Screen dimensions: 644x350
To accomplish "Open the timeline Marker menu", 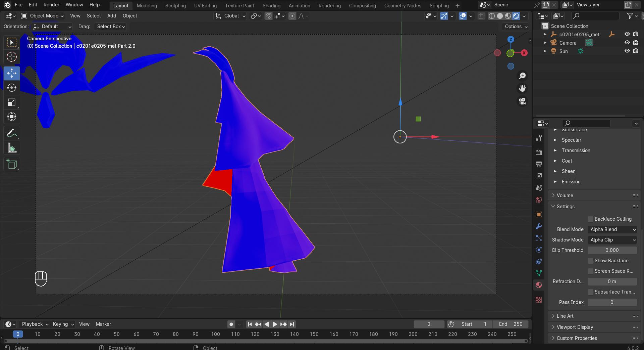I will click(103, 324).
